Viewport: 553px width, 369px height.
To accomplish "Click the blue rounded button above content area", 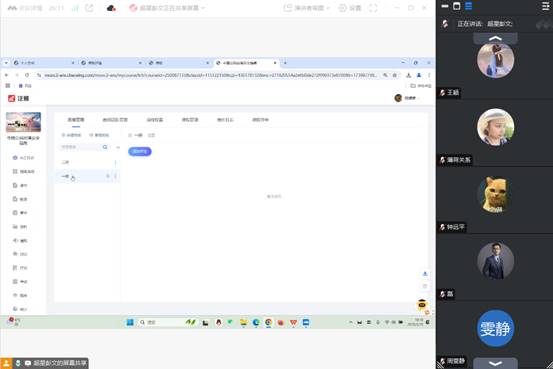I will [x=140, y=151].
